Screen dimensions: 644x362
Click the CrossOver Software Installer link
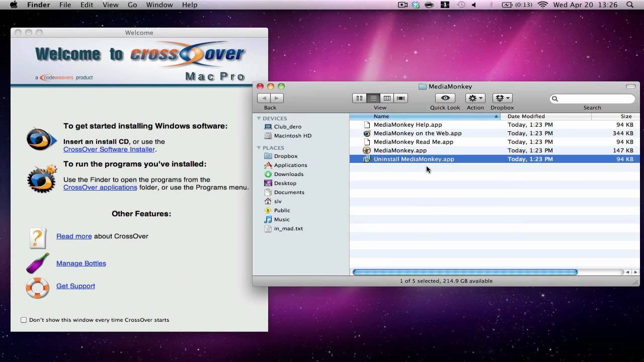(x=109, y=149)
